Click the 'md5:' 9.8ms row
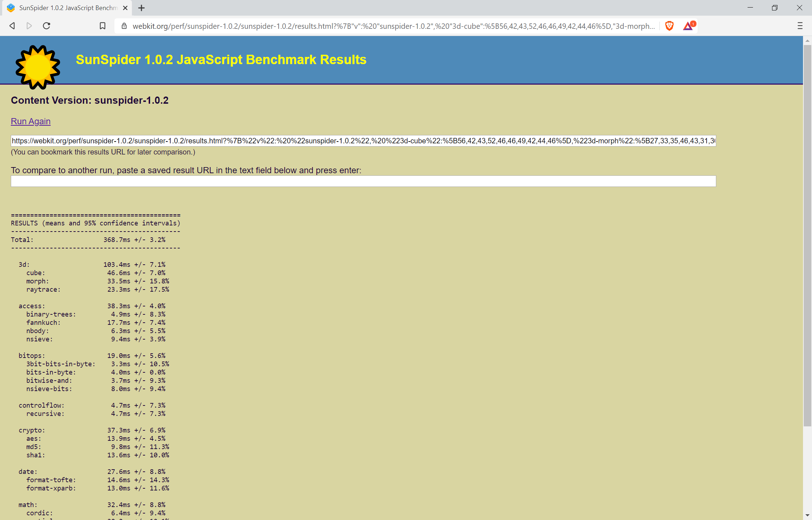Image resolution: width=812 pixels, height=520 pixels. 98,447
